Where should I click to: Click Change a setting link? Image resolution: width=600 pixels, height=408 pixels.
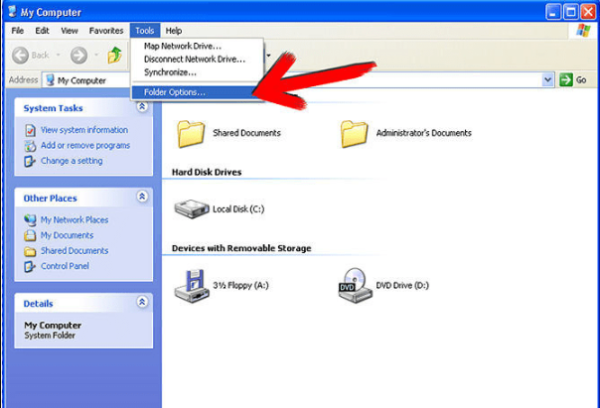[x=72, y=161]
